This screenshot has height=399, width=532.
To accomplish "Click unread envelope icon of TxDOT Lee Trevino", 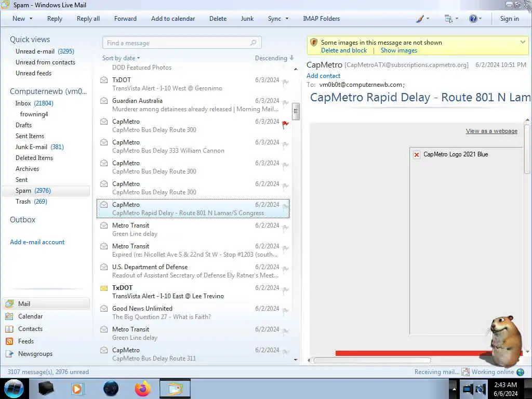I will coord(104,288).
